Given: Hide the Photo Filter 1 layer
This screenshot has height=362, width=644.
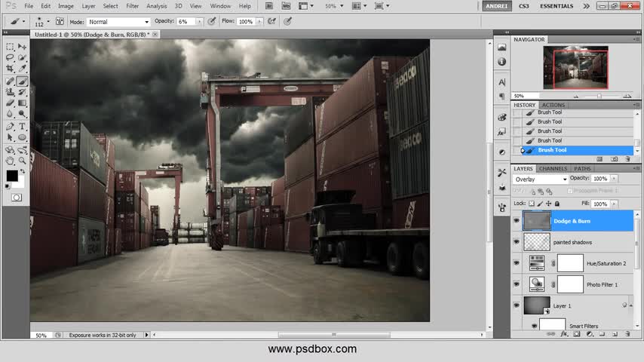Looking at the screenshot, I should [517, 284].
